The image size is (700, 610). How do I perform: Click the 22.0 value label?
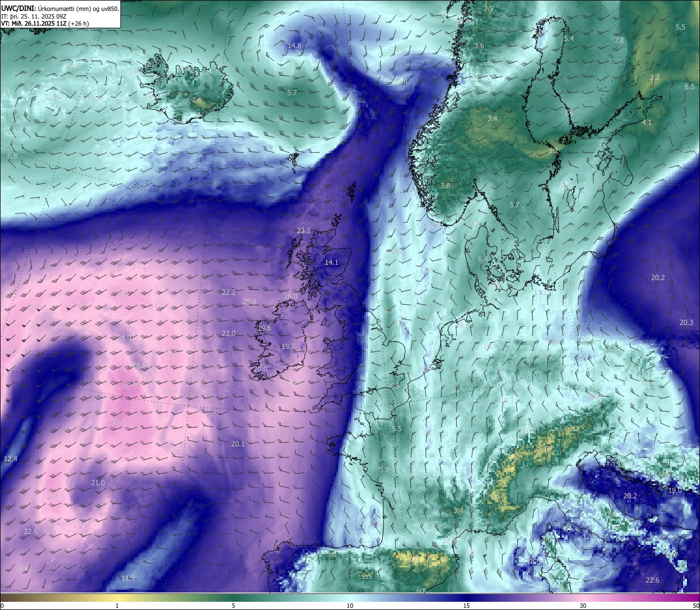coord(229,333)
